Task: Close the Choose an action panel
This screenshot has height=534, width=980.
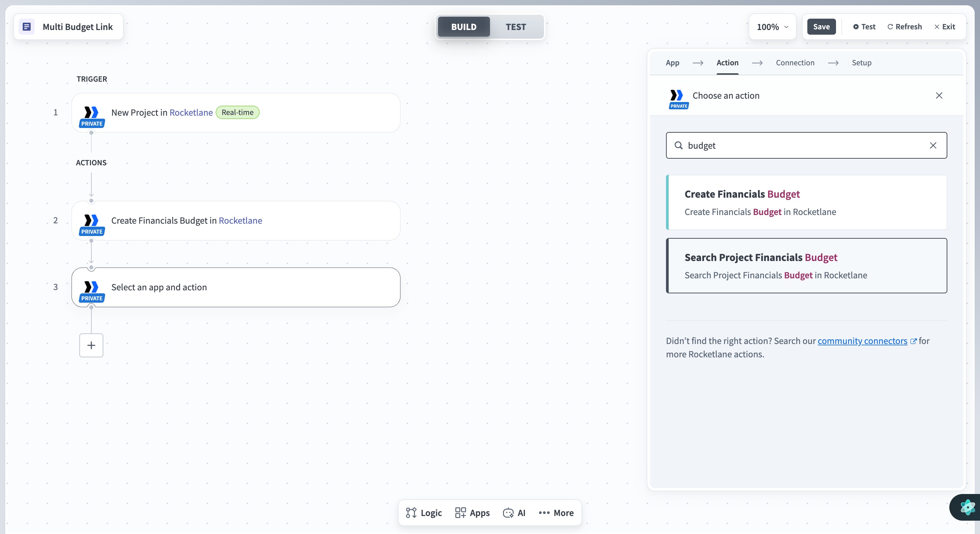Action: pos(939,95)
